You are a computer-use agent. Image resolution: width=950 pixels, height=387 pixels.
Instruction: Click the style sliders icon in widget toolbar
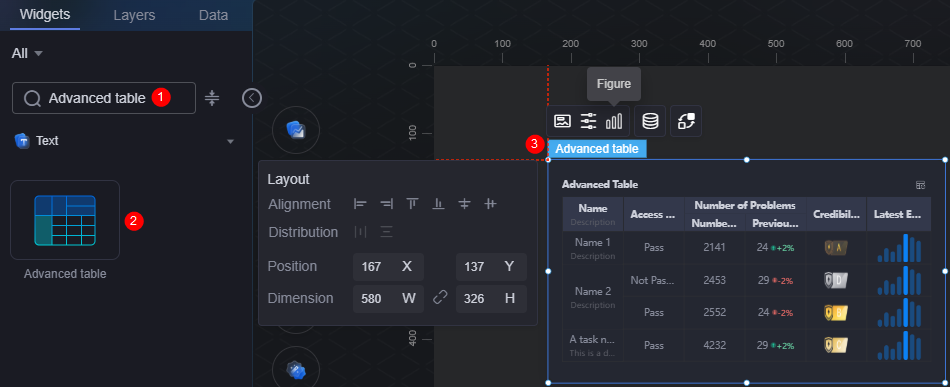click(x=588, y=121)
